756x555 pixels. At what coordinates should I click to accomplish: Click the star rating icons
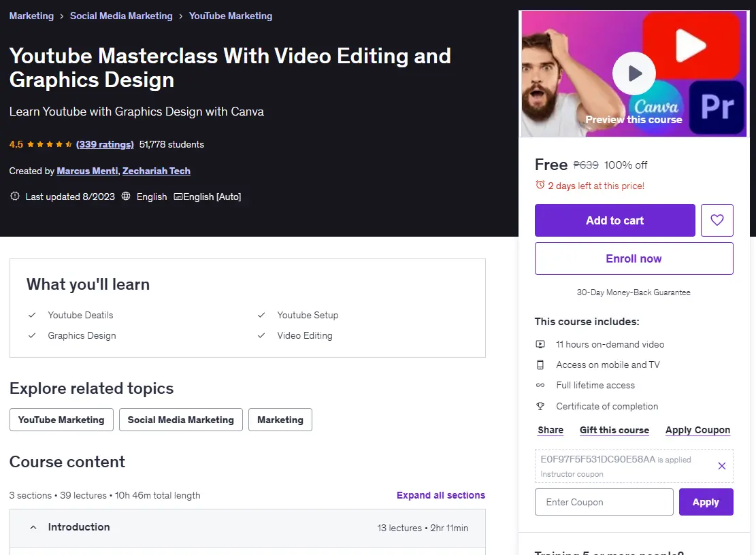pos(50,144)
